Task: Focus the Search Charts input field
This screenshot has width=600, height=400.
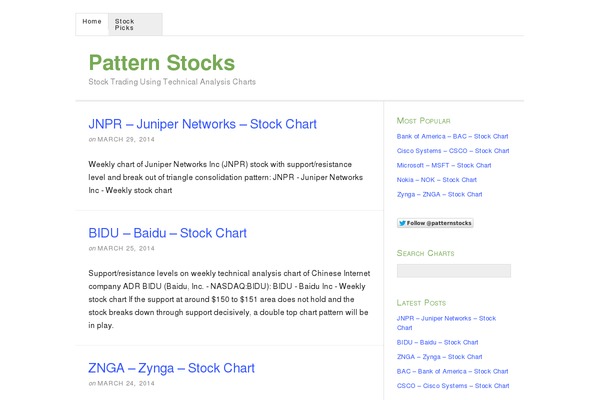Action: [453, 271]
